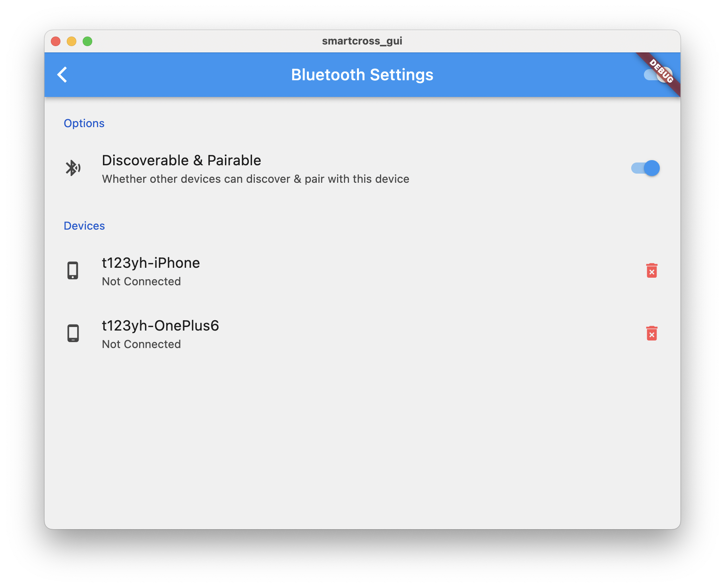Click the phone icon for t123yh-OnePlus6
Screen dimensions: 725x588
click(x=73, y=333)
